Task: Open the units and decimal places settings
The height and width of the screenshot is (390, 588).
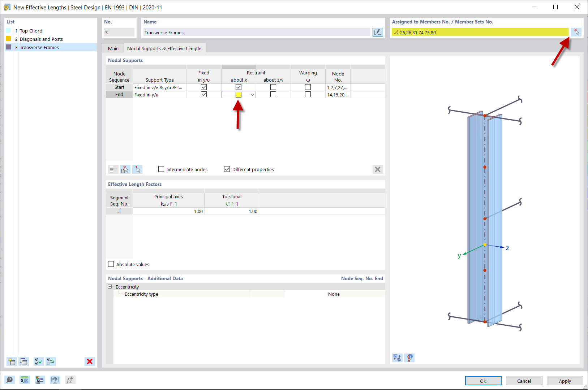Action: 25,380
